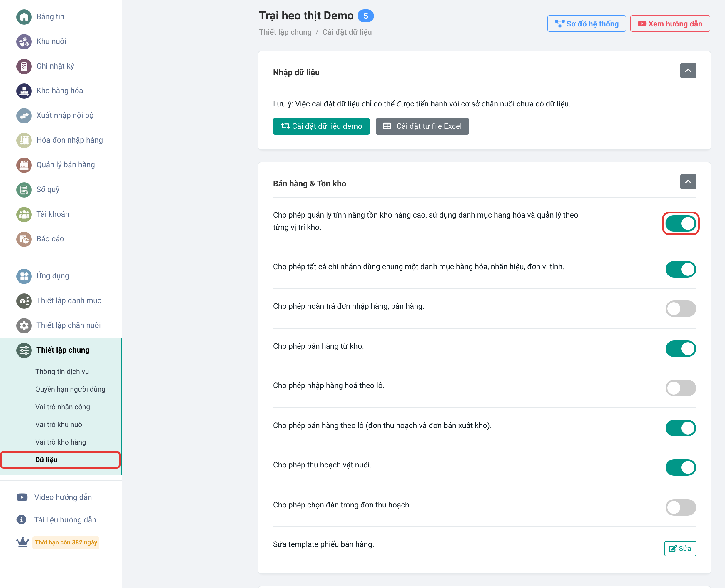Click the Thiết lập chung sliders icon

(x=24, y=350)
